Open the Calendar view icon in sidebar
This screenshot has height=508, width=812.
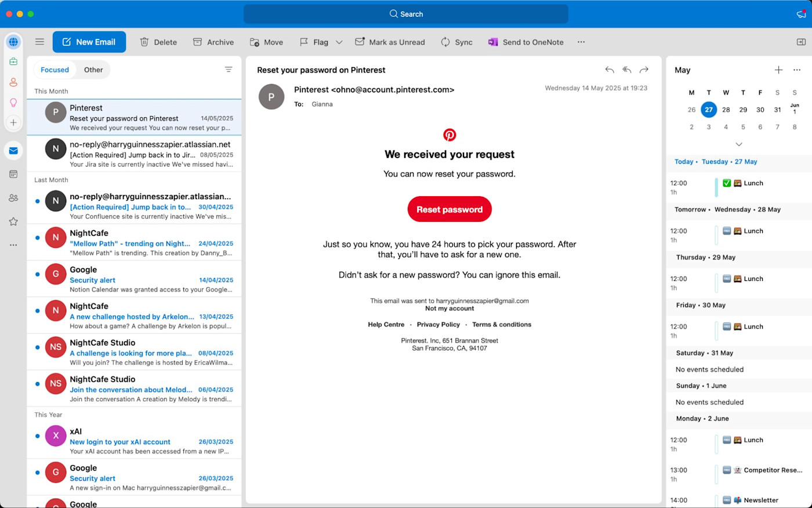pos(13,174)
